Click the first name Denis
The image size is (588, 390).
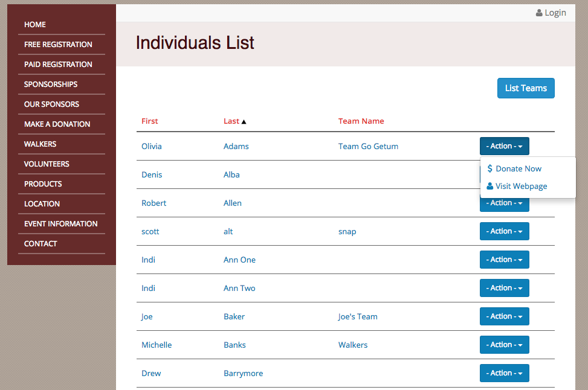point(152,174)
